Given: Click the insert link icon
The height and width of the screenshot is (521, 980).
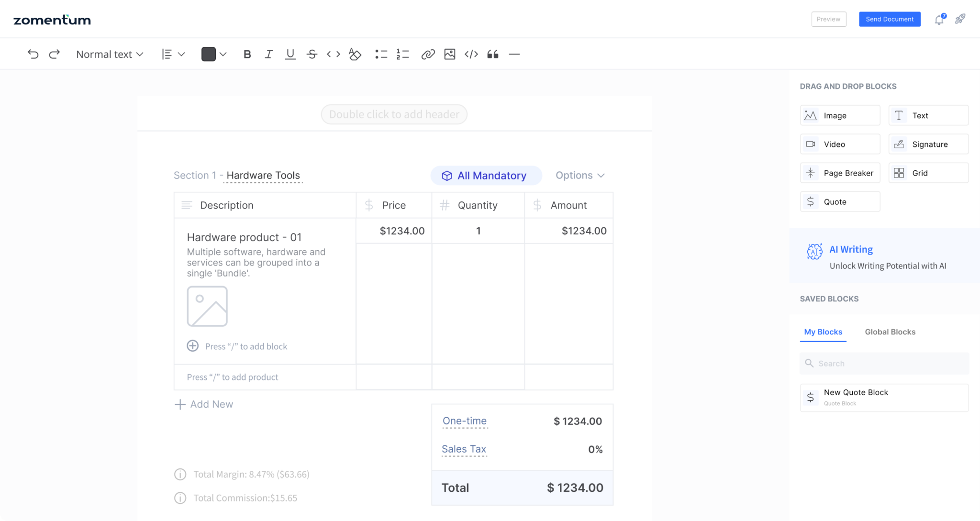Looking at the screenshot, I should click(x=428, y=54).
